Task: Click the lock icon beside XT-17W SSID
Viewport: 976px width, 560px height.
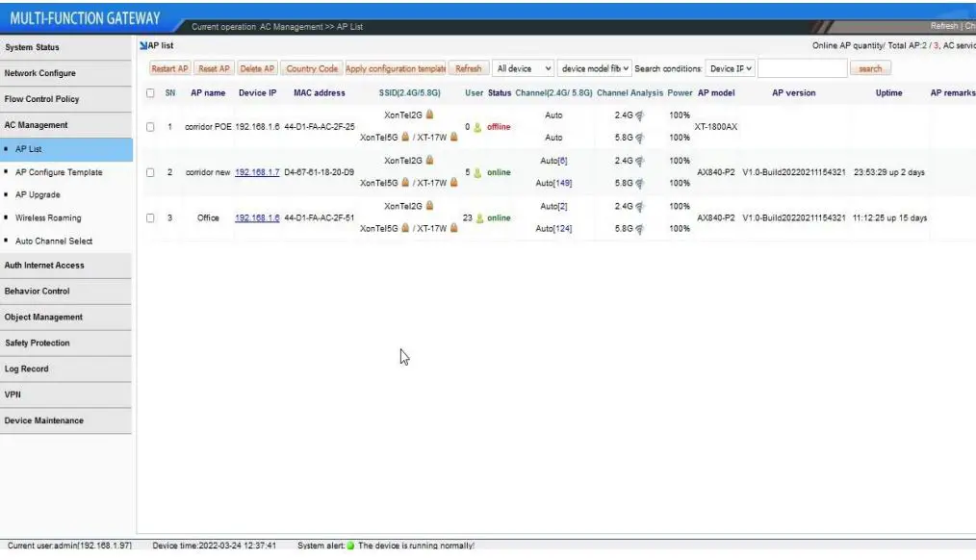Action: 452,137
